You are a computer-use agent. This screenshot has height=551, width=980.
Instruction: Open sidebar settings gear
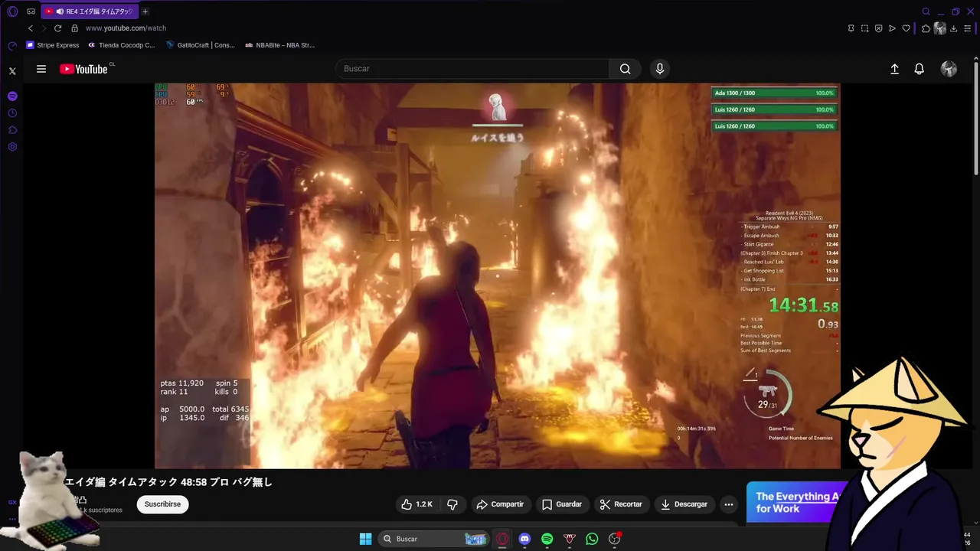pyautogui.click(x=12, y=147)
